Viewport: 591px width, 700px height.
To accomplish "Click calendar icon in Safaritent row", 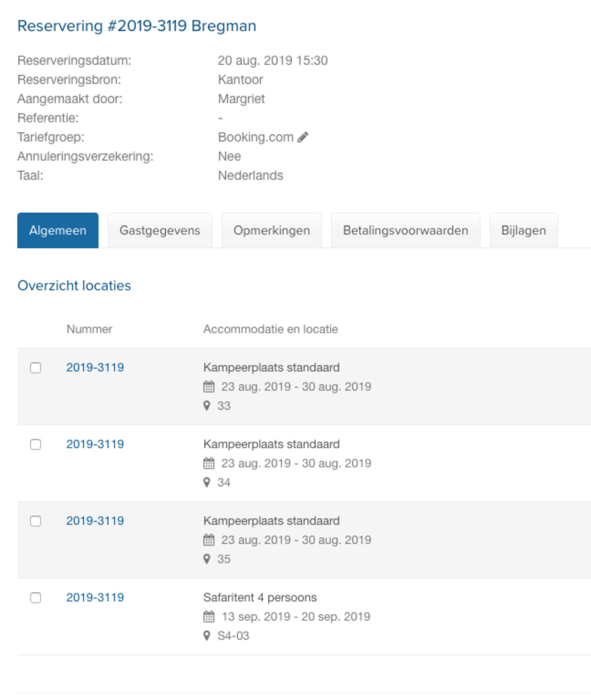I will click(209, 617).
